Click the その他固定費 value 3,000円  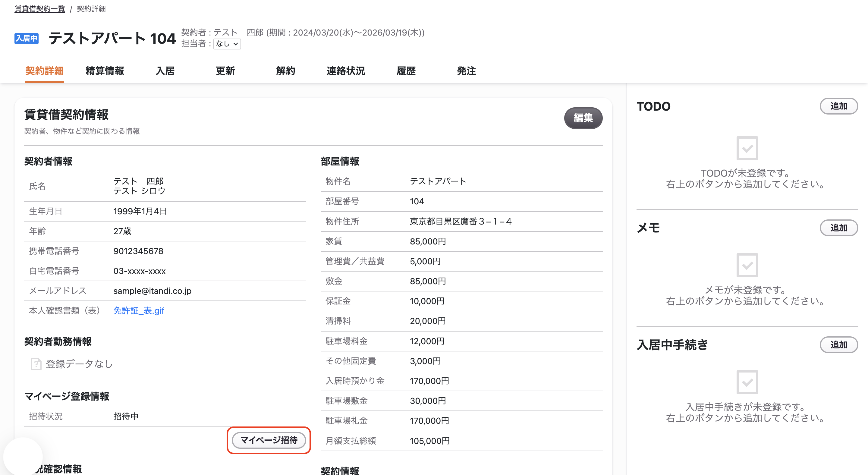(425, 361)
